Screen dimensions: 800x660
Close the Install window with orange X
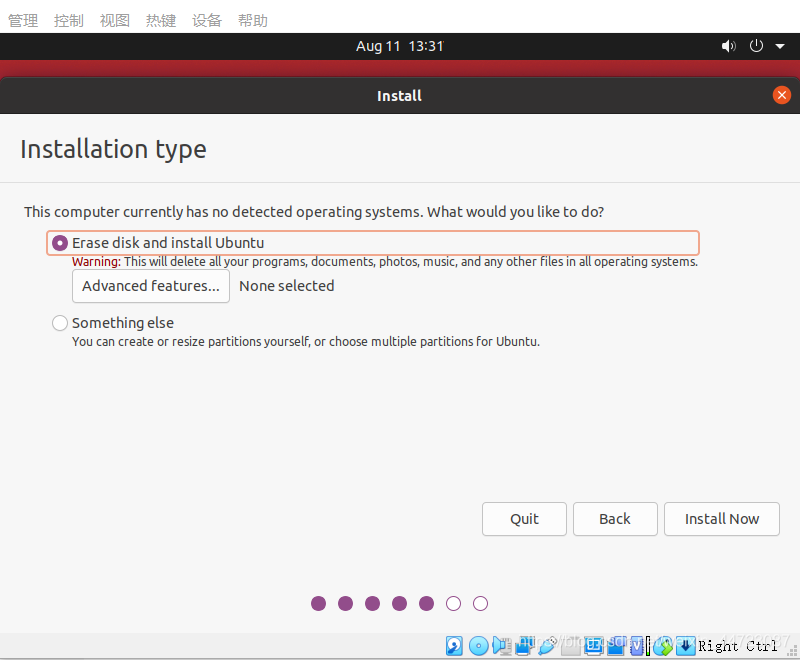point(781,95)
